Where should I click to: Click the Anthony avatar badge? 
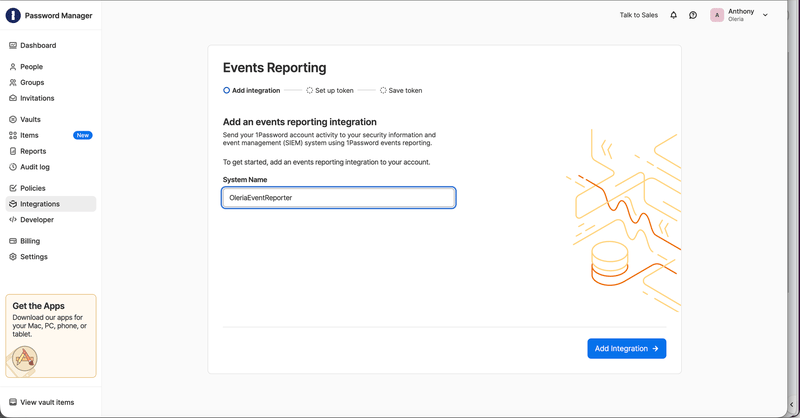(717, 15)
